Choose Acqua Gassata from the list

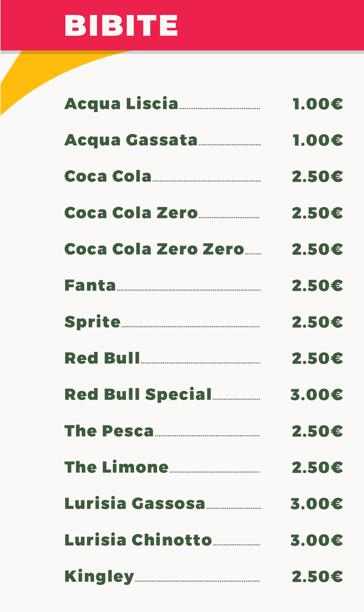click(x=131, y=140)
